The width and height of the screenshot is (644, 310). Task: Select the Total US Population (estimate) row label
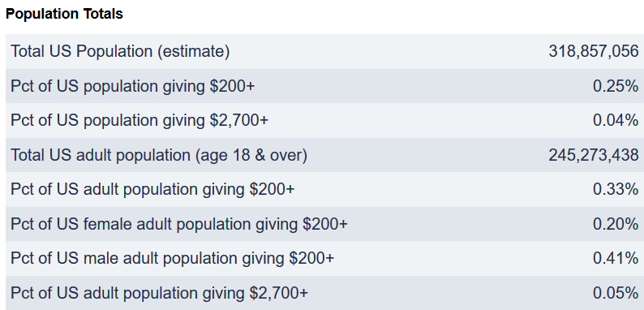click(120, 51)
